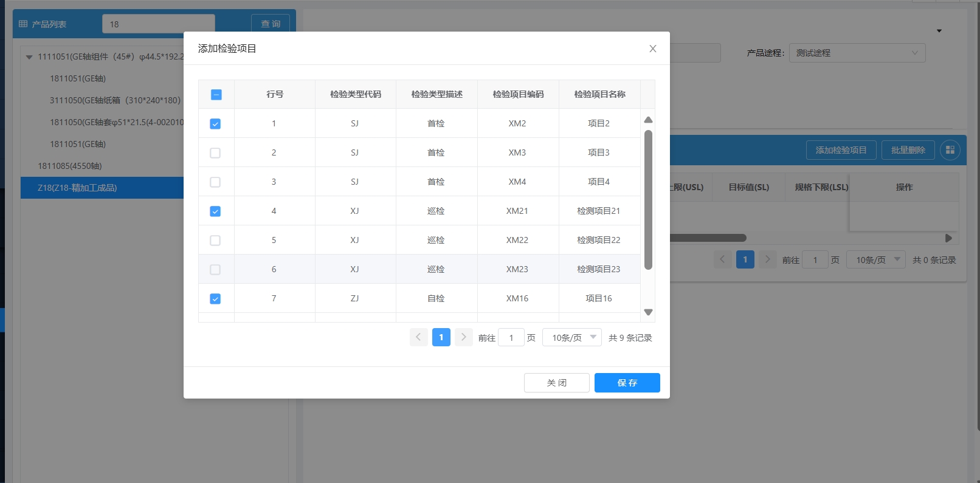
Task: Check the checkbox for row 2 XM3
Action: [215, 152]
